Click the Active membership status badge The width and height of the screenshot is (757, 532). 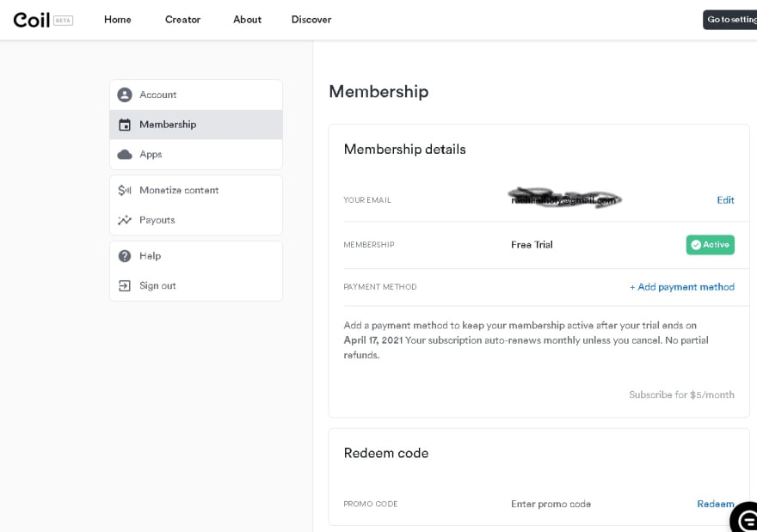[711, 245]
